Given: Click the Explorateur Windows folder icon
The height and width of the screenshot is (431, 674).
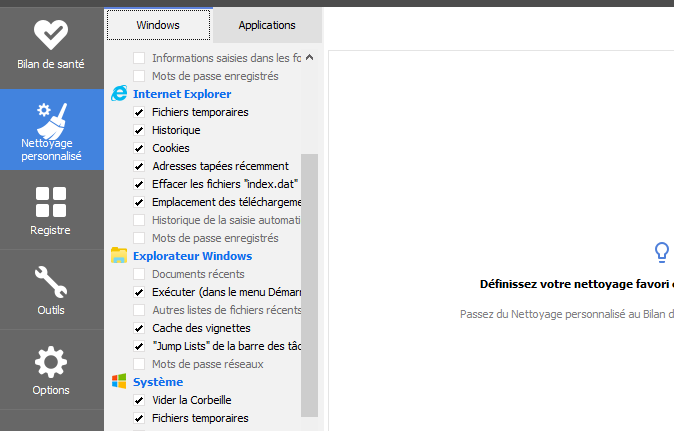Looking at the screenshot, I should coord(119,255).
